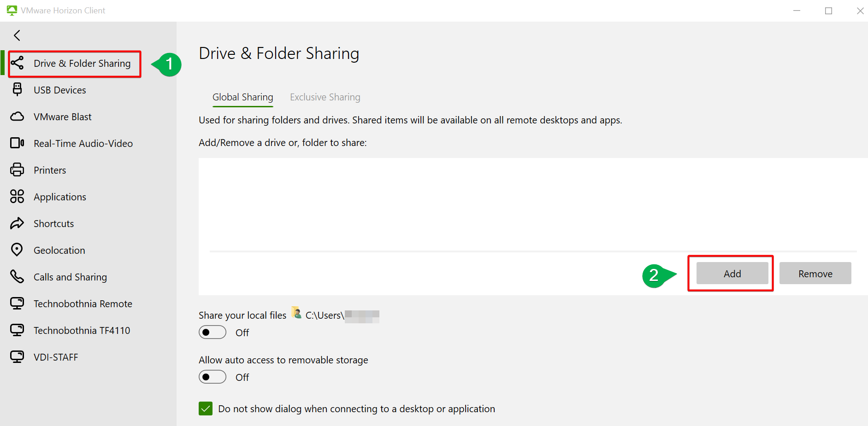Click the Drive & Folder Sharing page heading
This screenshot has height=426, width=868.
(x=279, y=53)
